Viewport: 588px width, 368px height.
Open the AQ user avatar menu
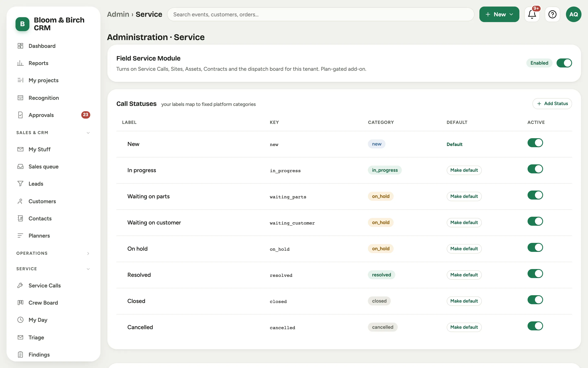click(x=574, y=14)
